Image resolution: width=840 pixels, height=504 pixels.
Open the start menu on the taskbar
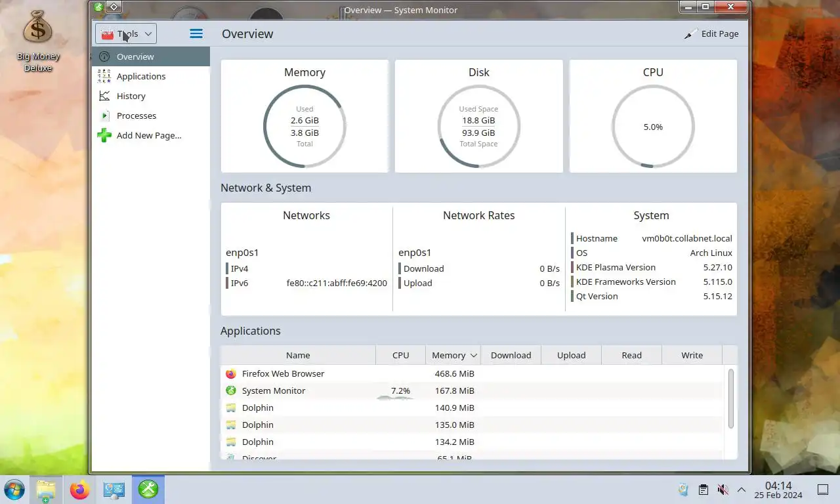pyautogui.click(x=14, y=490)
